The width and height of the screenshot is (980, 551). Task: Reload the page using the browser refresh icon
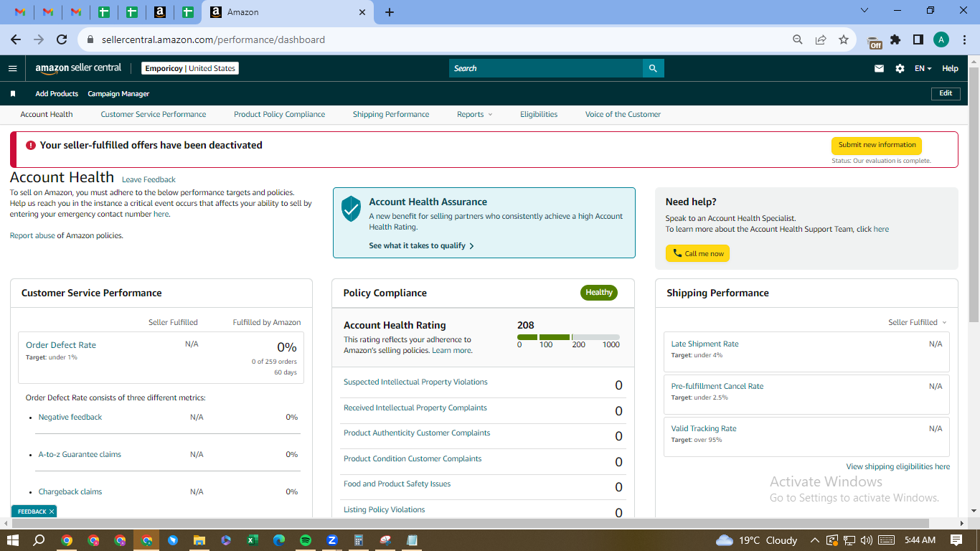pyautogui.click(x=62, y=39)
